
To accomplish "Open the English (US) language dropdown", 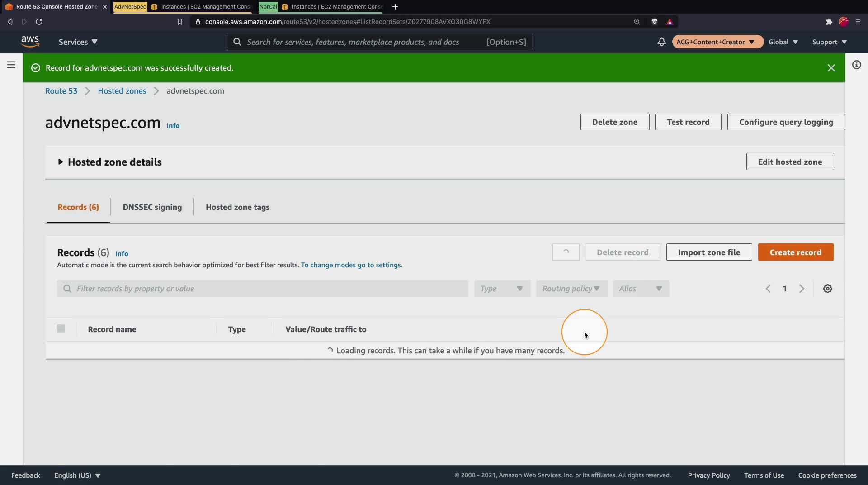I will 77,475.
